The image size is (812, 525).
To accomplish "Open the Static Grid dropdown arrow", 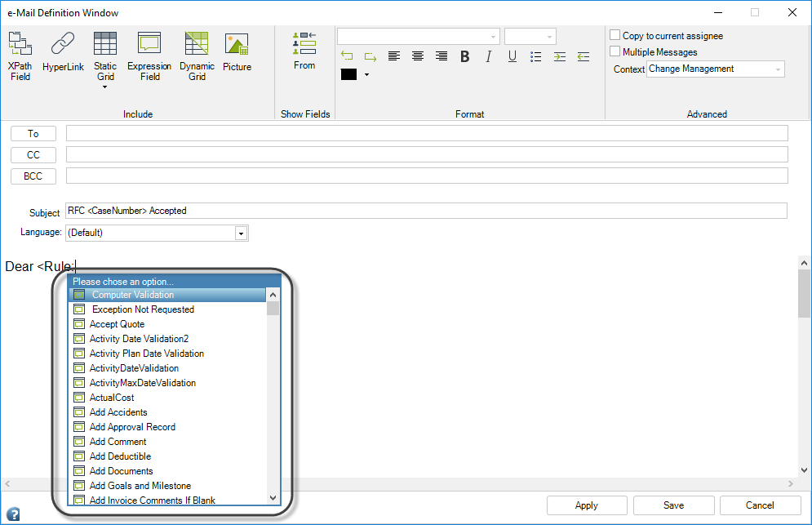I will click(105, 87).
